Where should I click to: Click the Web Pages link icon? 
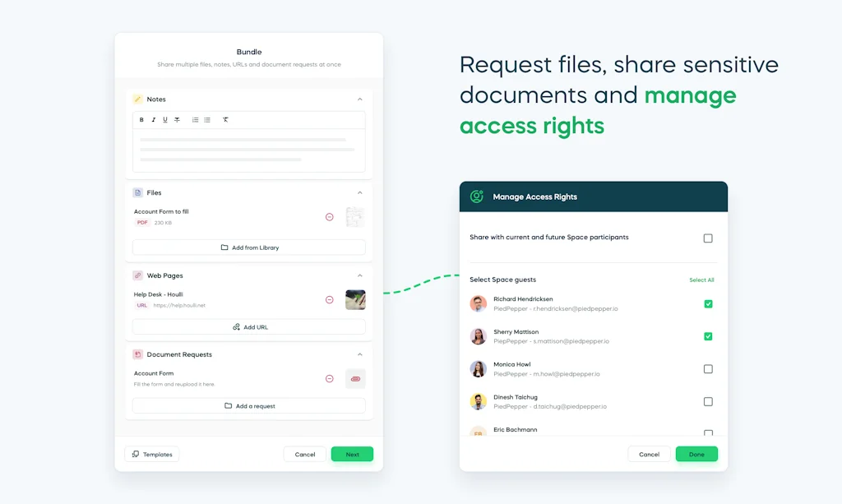coord(137,275)
